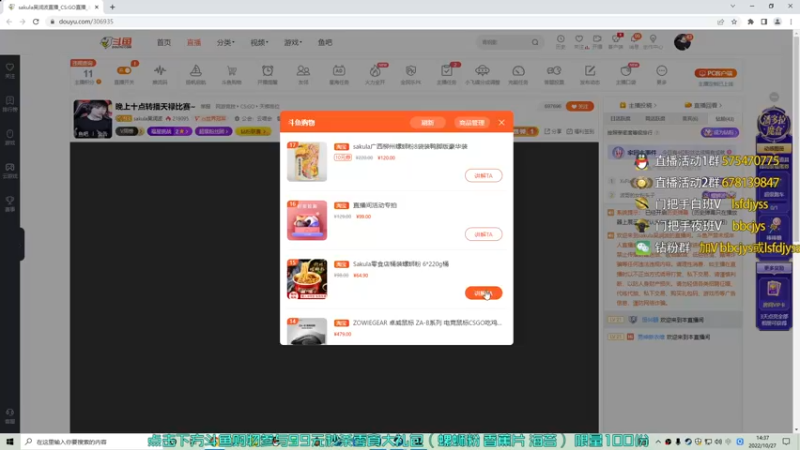Image resolution: width=800 pixels, height=450 pixels.
Task: Switch to the 贵宾 ranking tab
Action: click(x=690, y=118)
